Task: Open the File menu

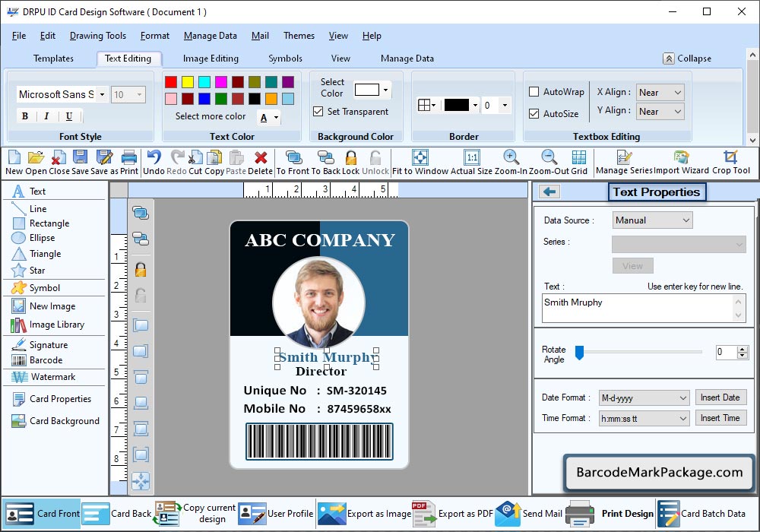Action: 19,36
